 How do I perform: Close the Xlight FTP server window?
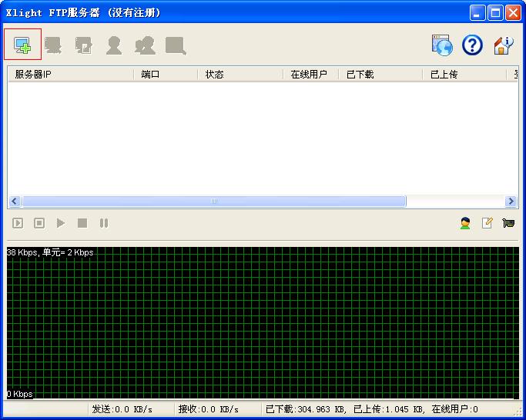pos(513,13)
